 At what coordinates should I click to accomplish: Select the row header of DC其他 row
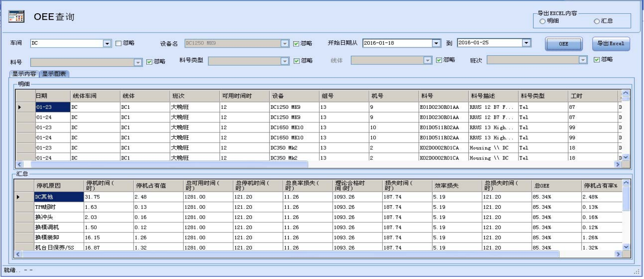tap(24, 197)
